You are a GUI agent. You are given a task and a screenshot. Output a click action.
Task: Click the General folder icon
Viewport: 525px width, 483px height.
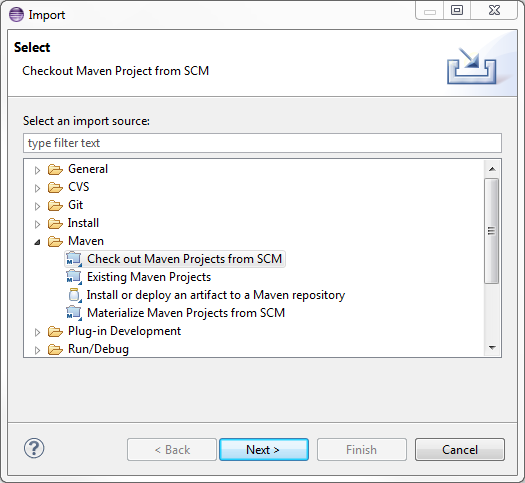[55, 170]
